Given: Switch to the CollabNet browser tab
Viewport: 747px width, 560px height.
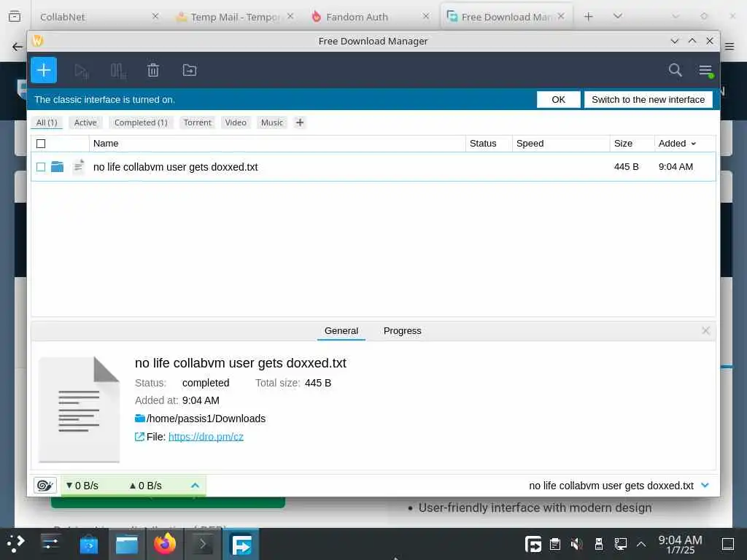Looking at the screenshot, I should [98, 17].
